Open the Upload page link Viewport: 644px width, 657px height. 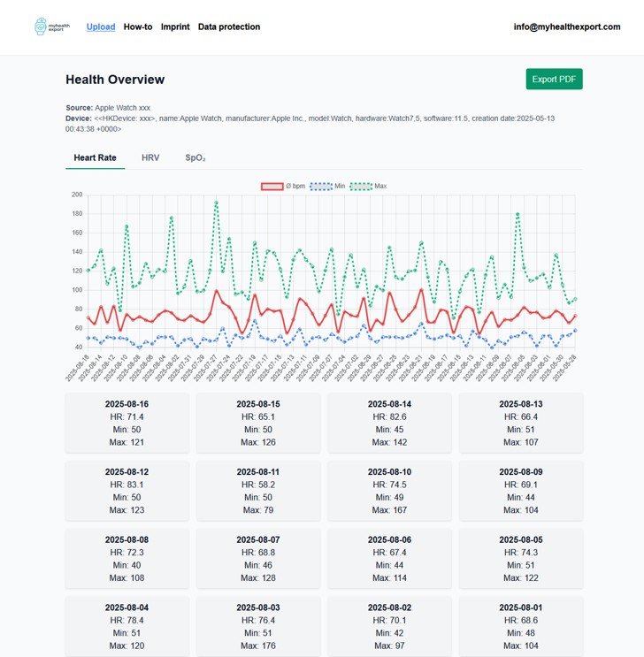101,27
